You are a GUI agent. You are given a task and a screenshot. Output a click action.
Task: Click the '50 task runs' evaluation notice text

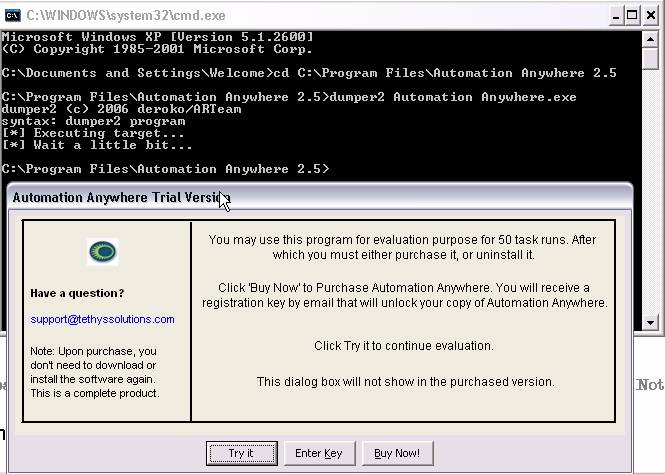[402, 247]
